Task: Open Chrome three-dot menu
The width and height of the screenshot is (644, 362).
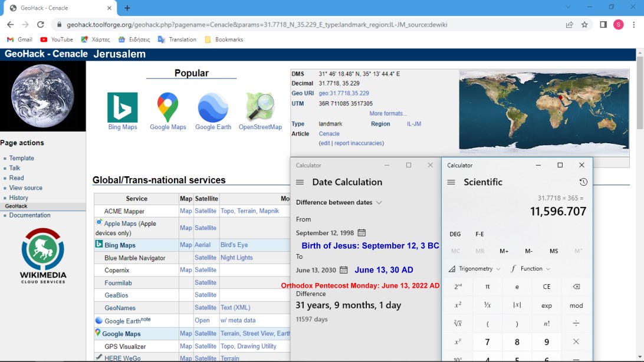Action: tap(634, 25)
